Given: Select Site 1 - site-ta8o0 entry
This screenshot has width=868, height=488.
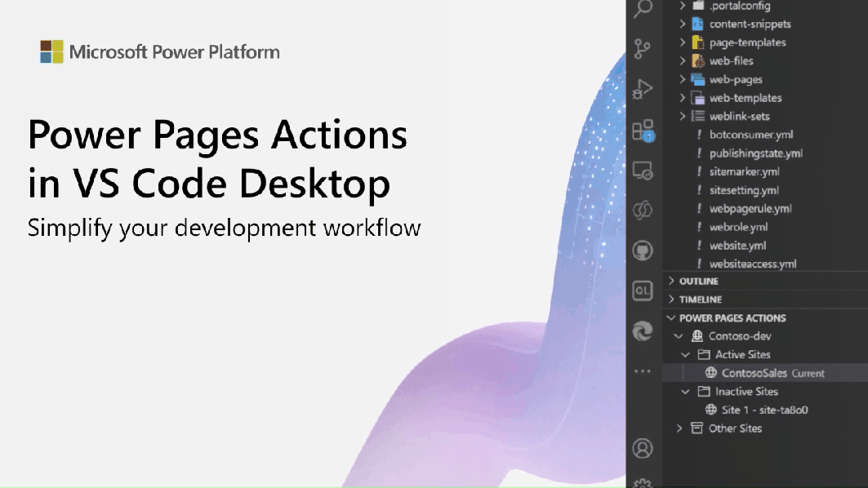Looking at the screenshot, I should 764,410.
